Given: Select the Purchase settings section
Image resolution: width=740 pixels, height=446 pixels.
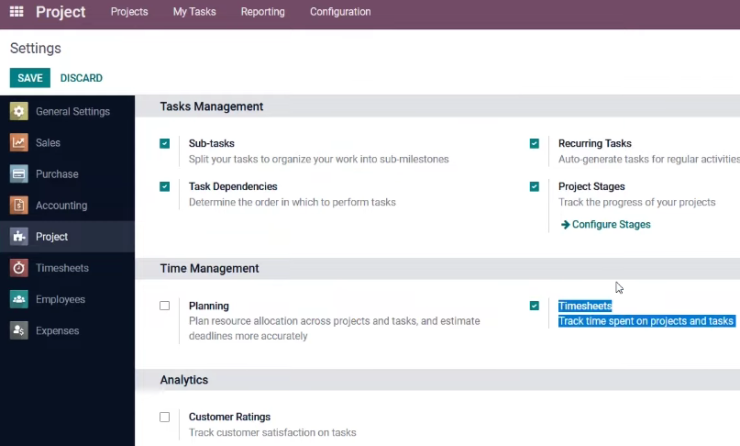Looking at the screenshot, I should tap(67, 174).
